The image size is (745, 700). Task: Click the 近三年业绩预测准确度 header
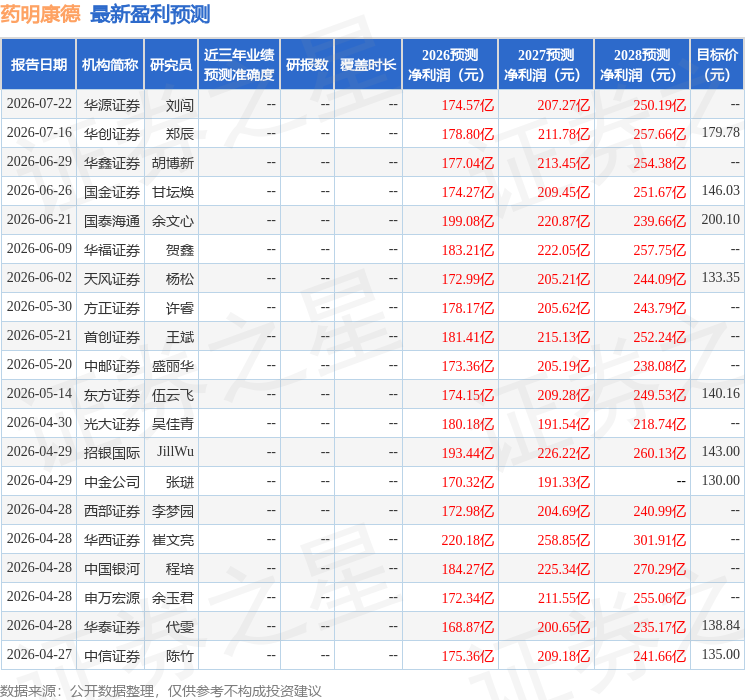(239, 65)
